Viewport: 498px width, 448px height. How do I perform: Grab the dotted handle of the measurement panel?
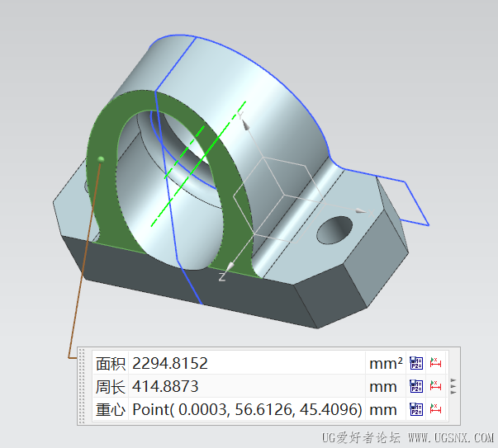click(82, 386)
